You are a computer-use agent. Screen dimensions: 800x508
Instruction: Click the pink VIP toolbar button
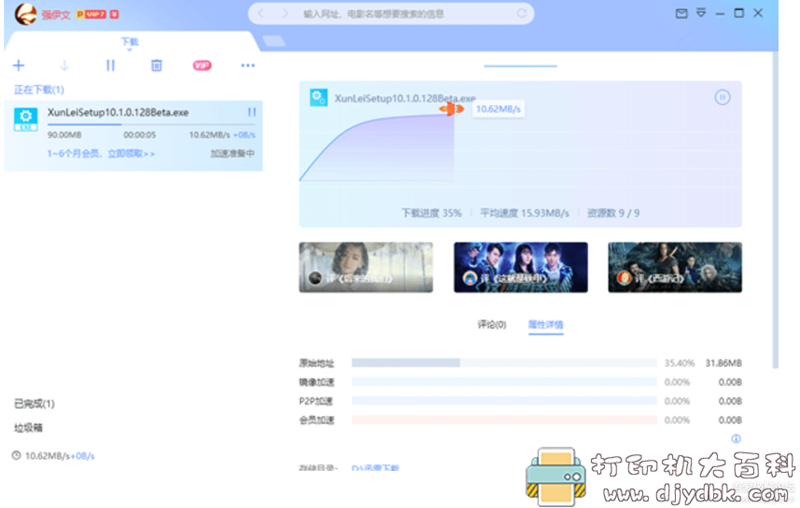click(202, 65)
